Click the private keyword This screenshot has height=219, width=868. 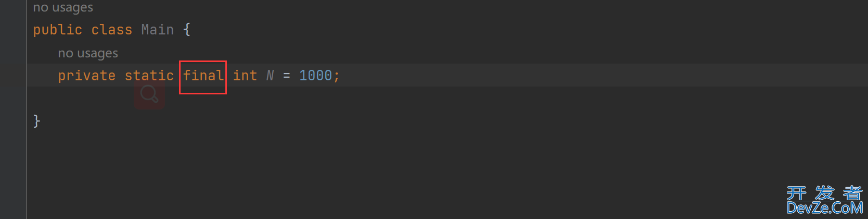click(87, 76)
